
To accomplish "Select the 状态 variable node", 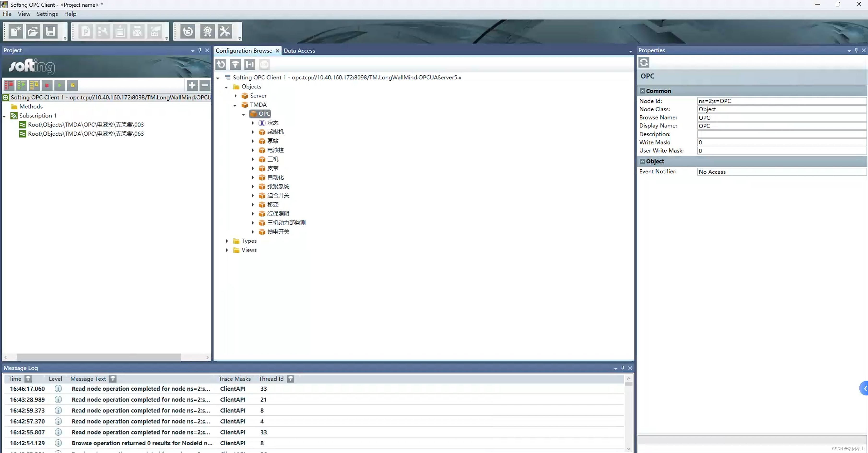I will click(273, 123).
